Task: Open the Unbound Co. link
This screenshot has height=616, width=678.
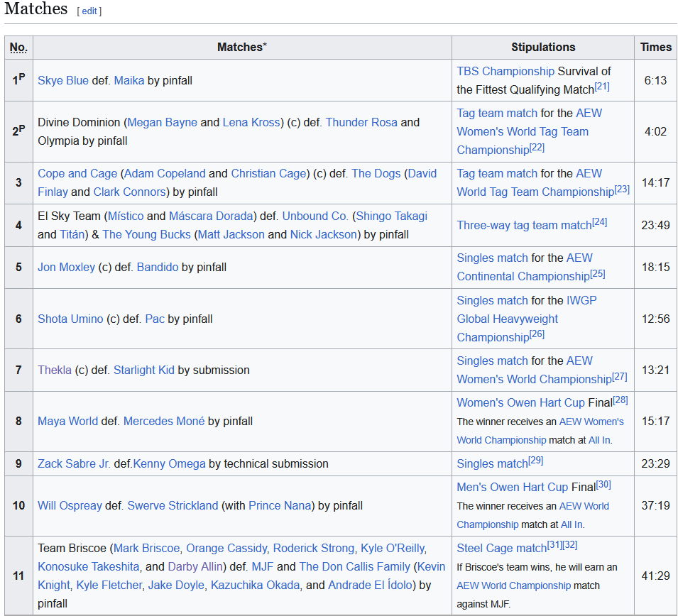Action: click(x=315, y=216)
